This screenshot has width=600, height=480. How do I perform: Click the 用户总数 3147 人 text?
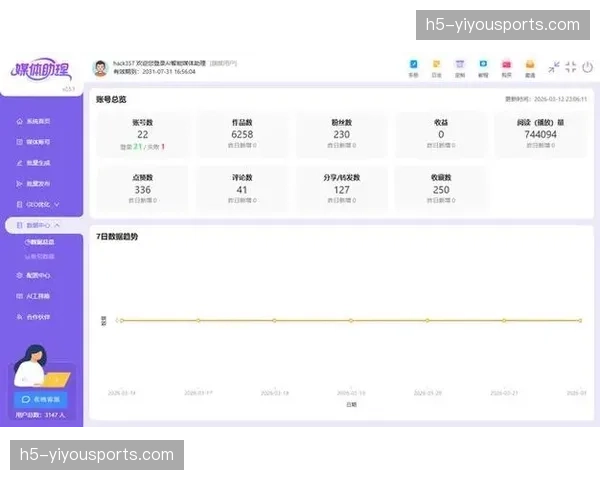[41, 415]
